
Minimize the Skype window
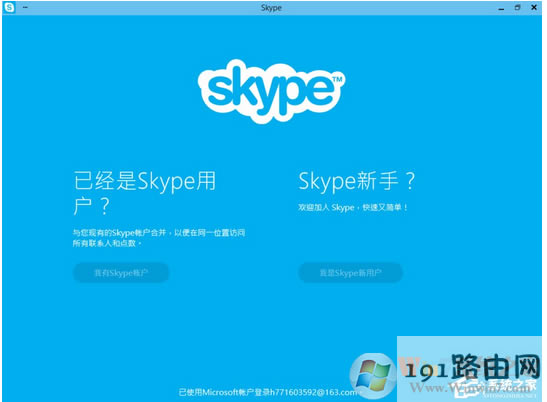501,8
